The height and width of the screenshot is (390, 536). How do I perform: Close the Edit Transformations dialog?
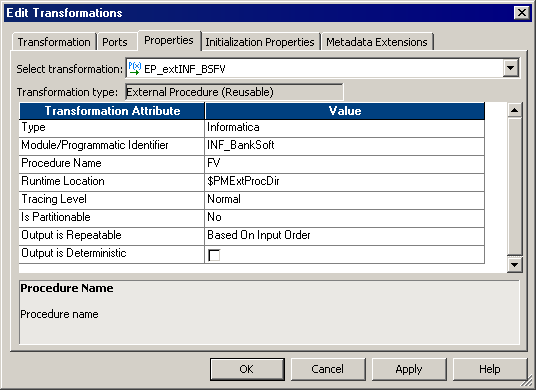click(x=522, y=13)
